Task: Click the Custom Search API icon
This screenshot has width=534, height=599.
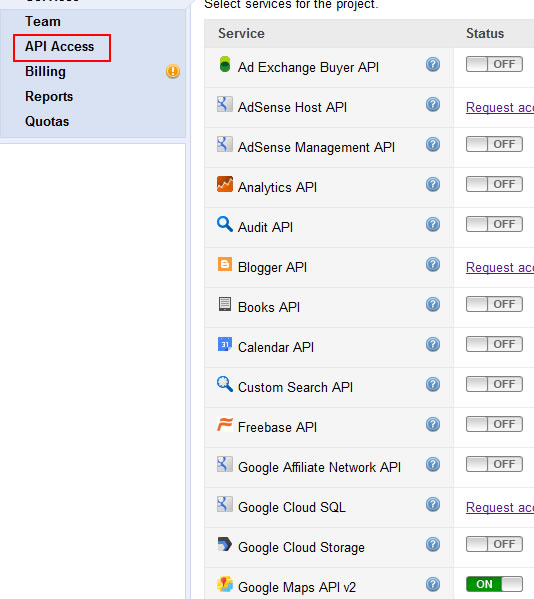Action: click(225, 384)
